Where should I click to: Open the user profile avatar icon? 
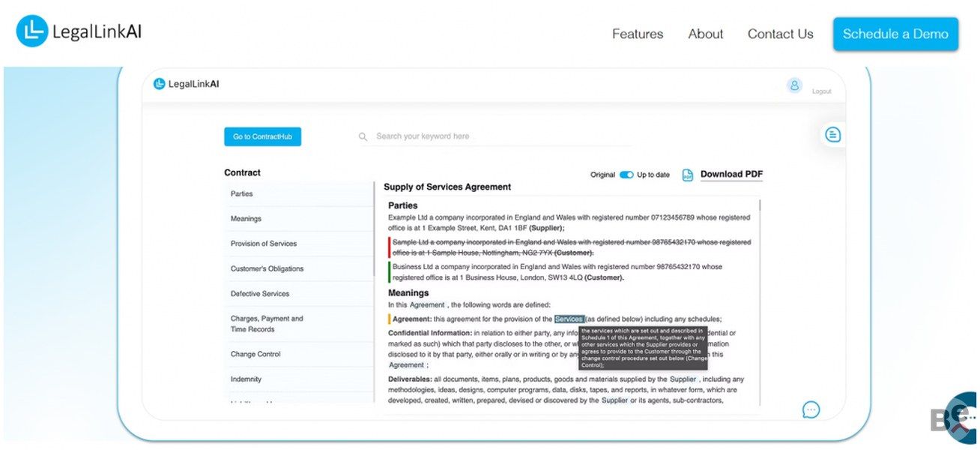coord(795,85)
